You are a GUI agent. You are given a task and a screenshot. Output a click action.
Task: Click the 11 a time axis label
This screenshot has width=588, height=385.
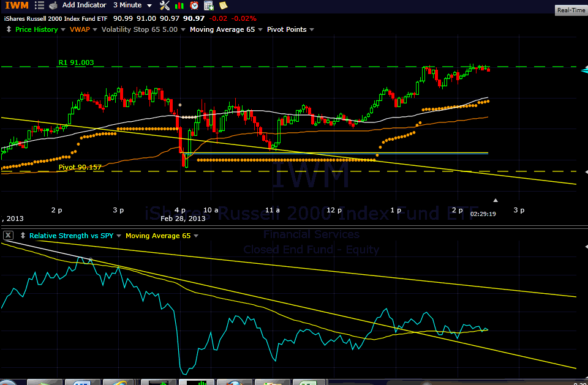point(273,210)
